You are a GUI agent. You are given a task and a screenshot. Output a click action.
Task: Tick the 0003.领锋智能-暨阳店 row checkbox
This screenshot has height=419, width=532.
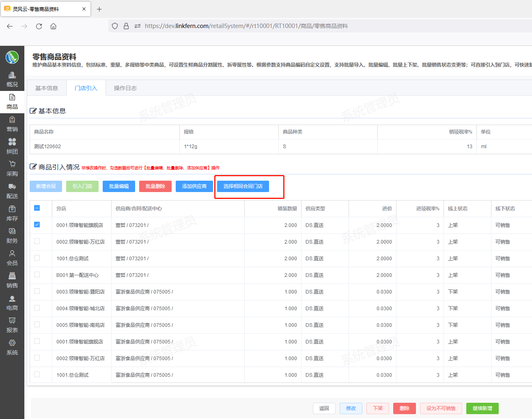37,291
